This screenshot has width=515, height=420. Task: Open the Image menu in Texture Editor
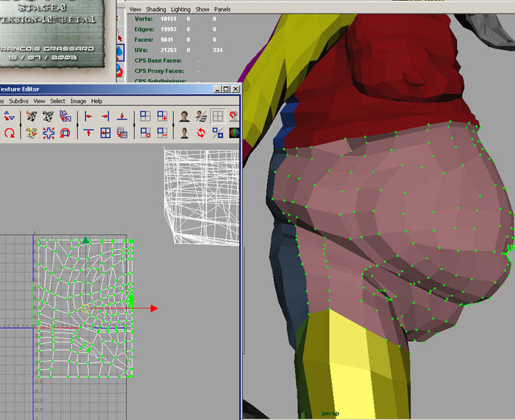[78, 101]
